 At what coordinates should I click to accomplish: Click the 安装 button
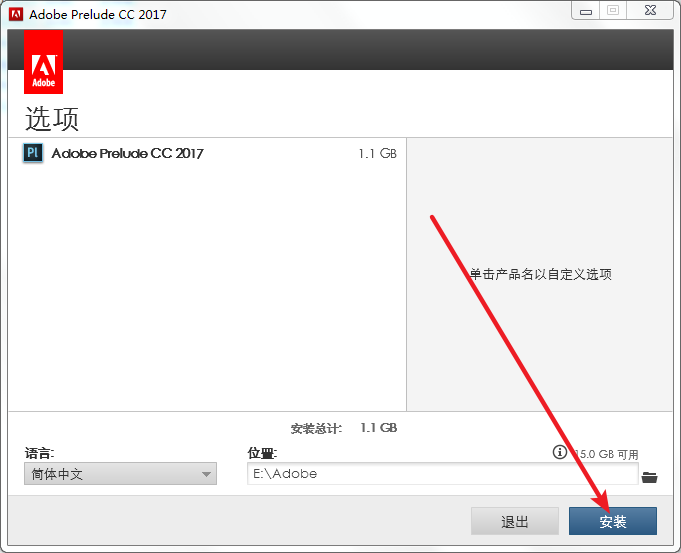pyautogui.click(x=613, y=521)
